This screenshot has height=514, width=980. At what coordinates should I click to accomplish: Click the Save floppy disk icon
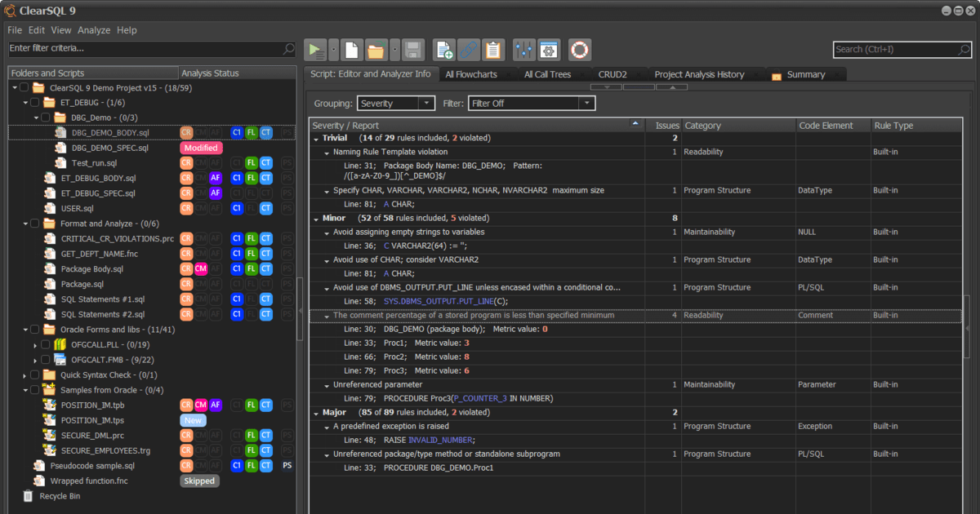[412, 49]
